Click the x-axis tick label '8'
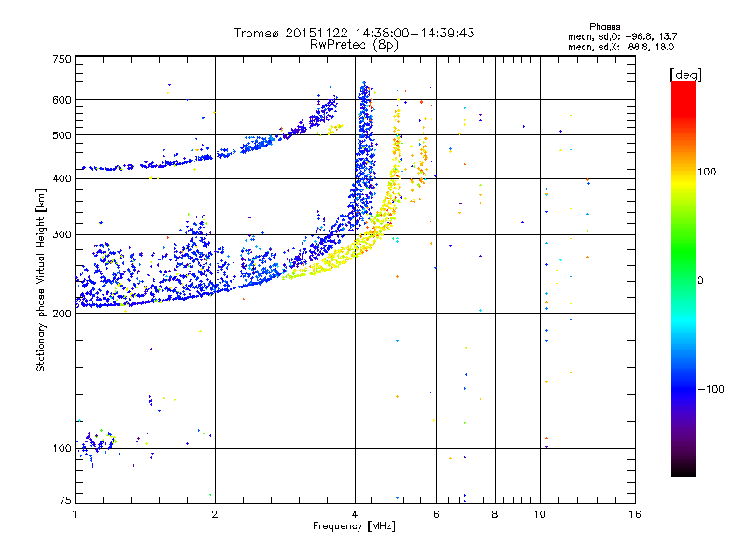 [495, 514]
